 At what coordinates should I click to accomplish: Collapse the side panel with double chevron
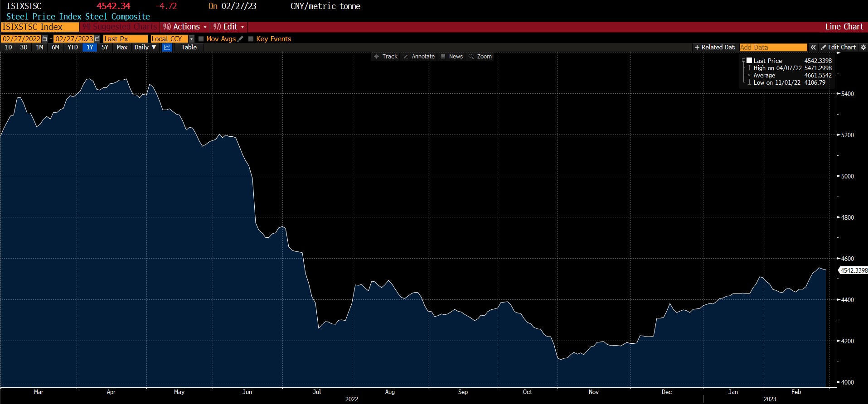coord(813,47)
